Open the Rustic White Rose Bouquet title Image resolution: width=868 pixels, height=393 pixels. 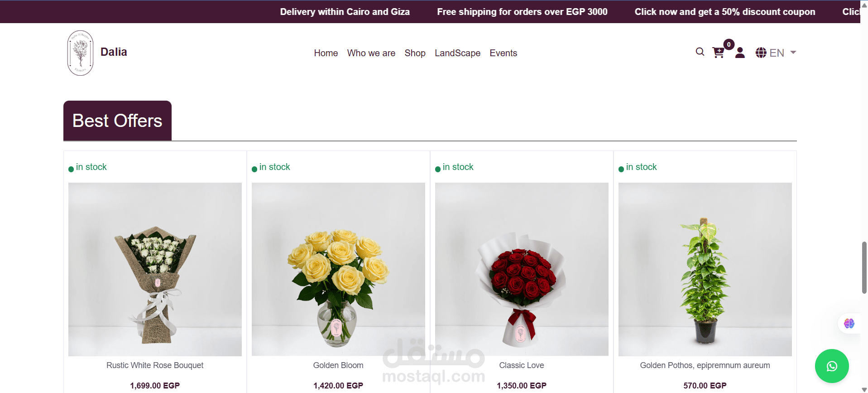[155, 365]
